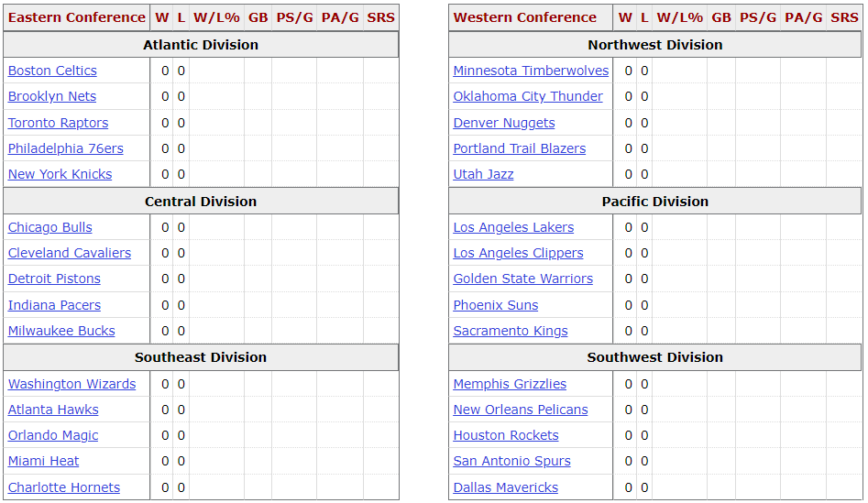Open the Oklahoma City Thunder link
The image size is (868, 503).
(528, 96)
